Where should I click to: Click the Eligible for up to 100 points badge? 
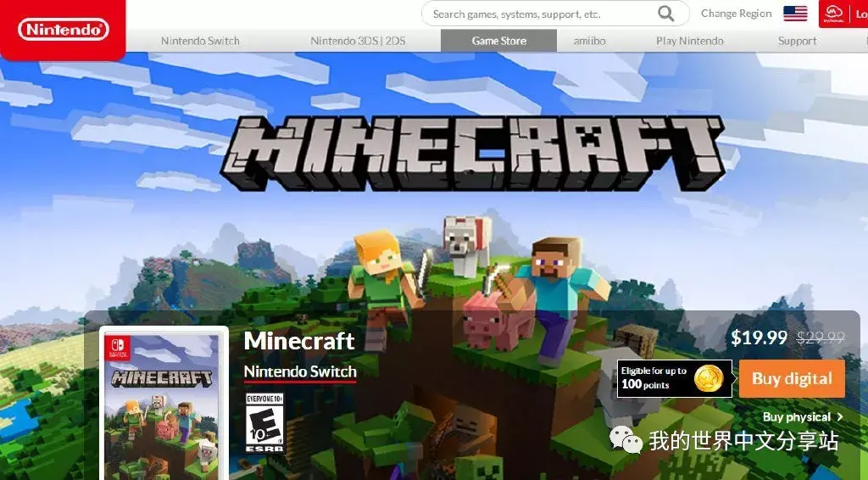(674, 379)
